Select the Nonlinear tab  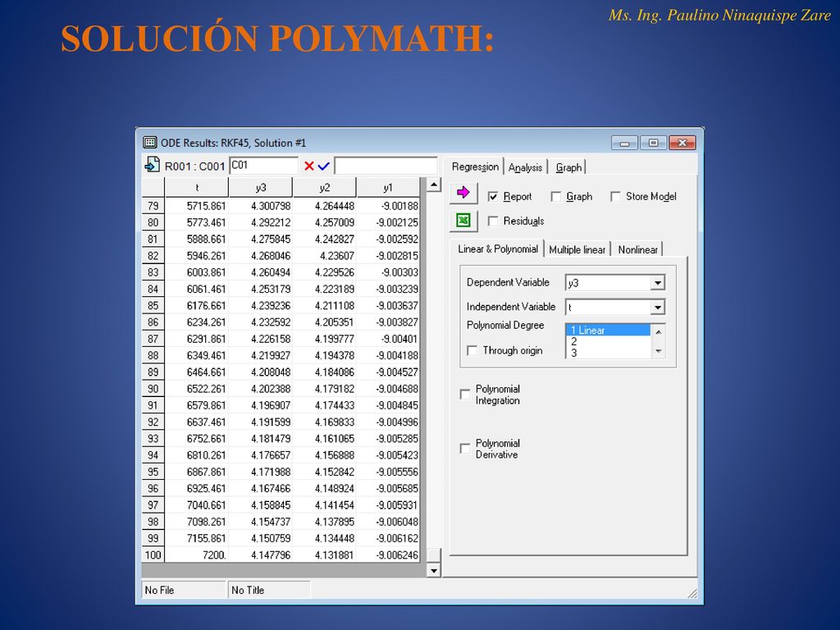[x=637, y=249]
